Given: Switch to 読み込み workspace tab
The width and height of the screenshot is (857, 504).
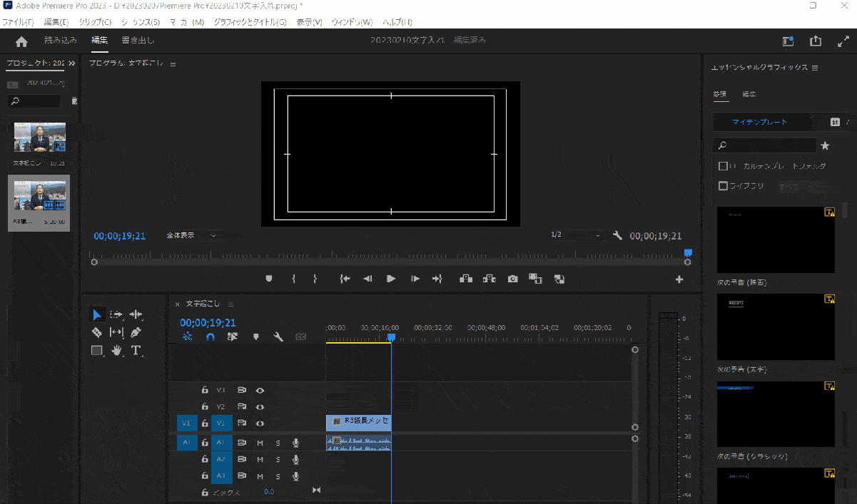Looking at the screenshot, I should (x=61, y=41).
